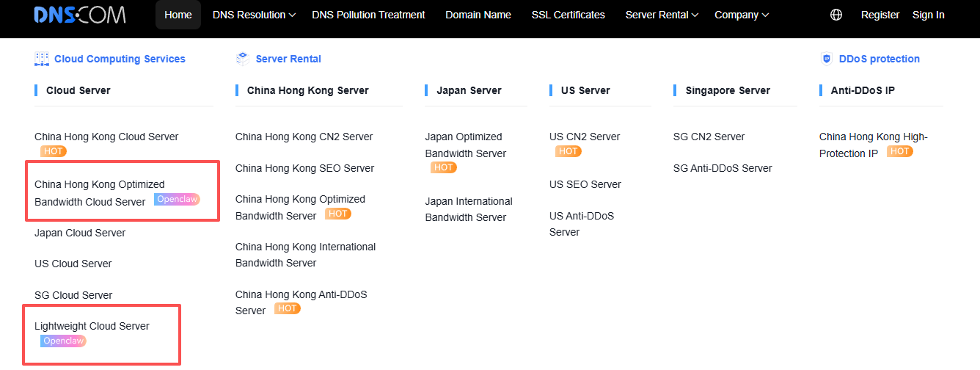The height and width of the screenshot is (370, 980).
Task: Open the globe language selector
Action: pyautogui.click(x=836, y=15)
